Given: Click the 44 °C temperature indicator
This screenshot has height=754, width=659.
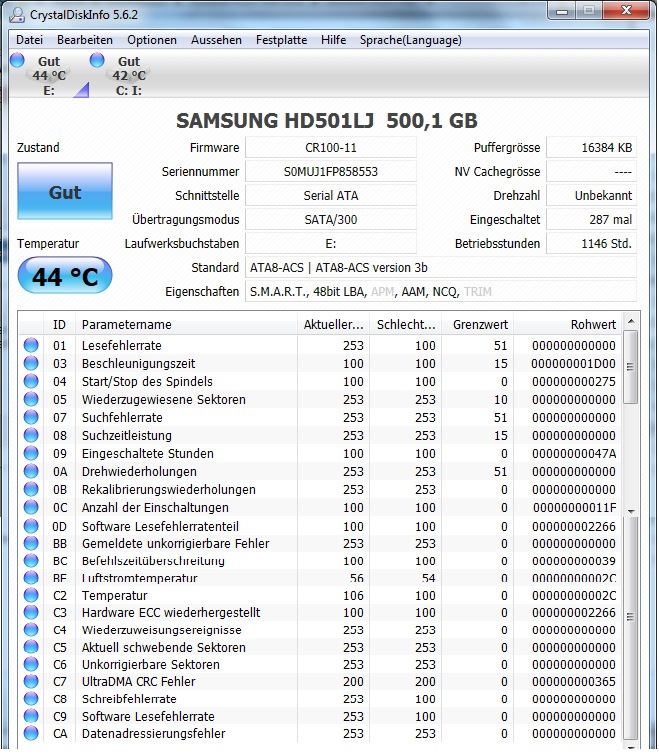Looking at the screenshot, I should [x=65, y=276].
